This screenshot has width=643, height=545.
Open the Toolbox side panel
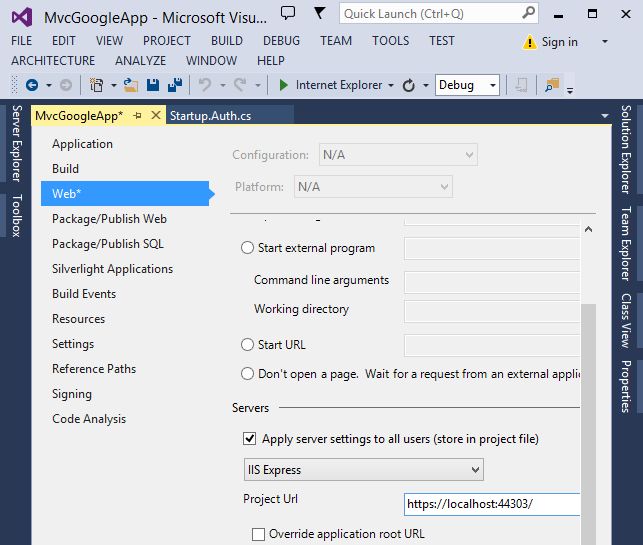pyautogui.click(x=17, y=215)
